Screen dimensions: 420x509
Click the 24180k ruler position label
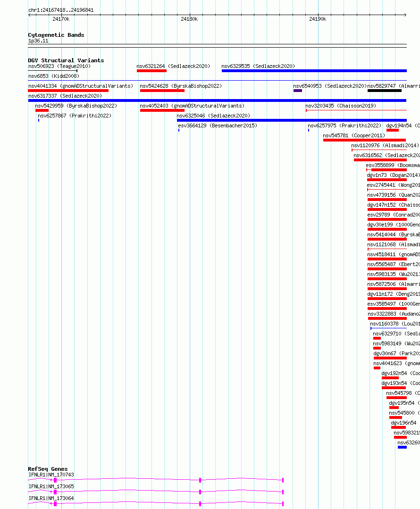click(189, 19)
